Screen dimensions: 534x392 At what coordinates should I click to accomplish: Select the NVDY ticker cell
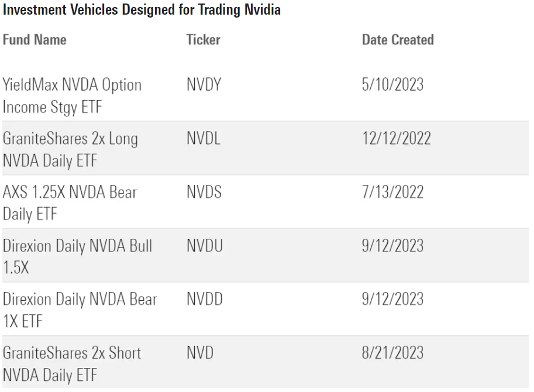pyautogui.click(x=204, y=85)
